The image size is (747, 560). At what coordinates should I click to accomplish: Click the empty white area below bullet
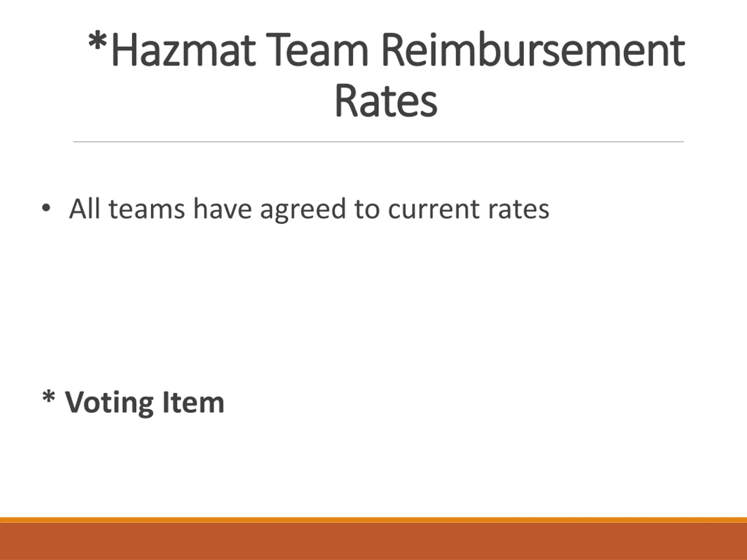(x=373, y=304)
